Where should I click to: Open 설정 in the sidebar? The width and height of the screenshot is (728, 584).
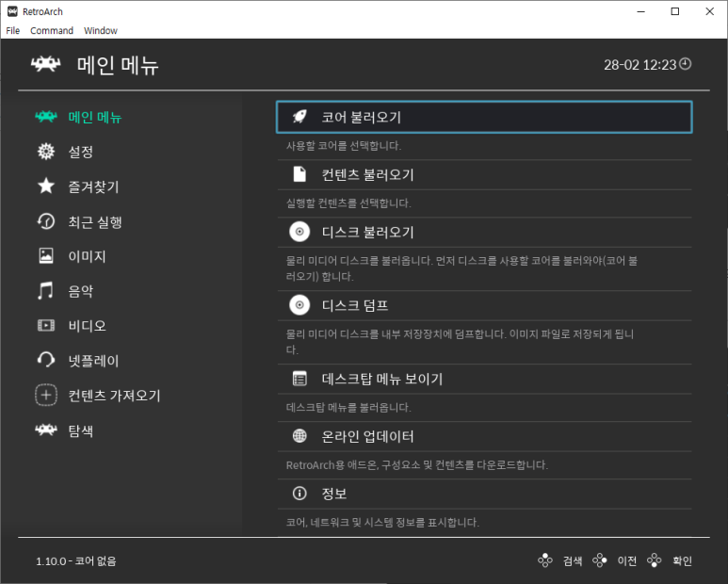(81, 152)
